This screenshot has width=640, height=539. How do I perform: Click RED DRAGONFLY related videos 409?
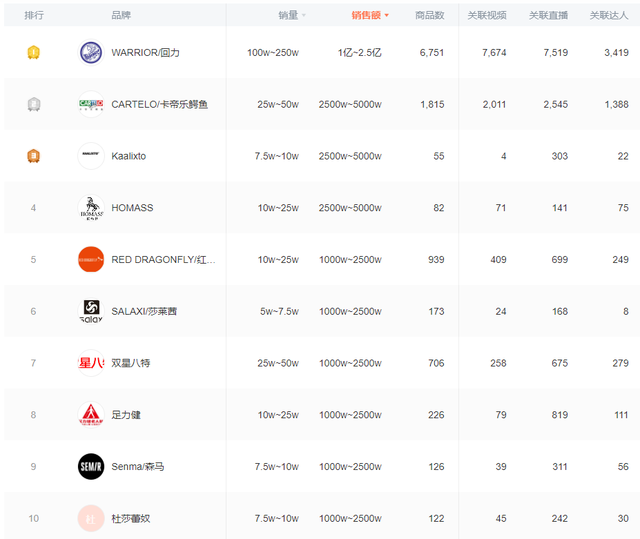pyautogui.click(x=498, y=260)
